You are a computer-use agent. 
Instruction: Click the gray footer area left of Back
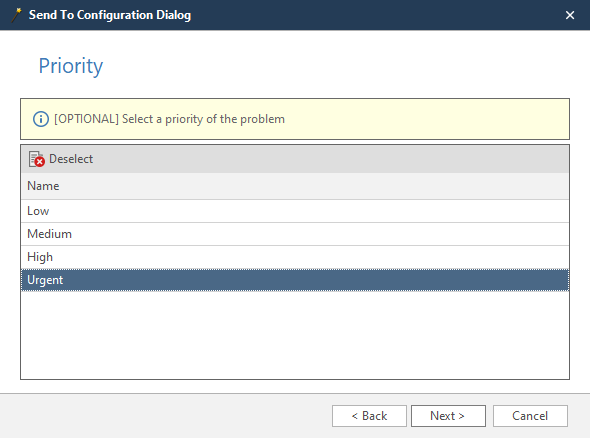(x=166, y=416)
